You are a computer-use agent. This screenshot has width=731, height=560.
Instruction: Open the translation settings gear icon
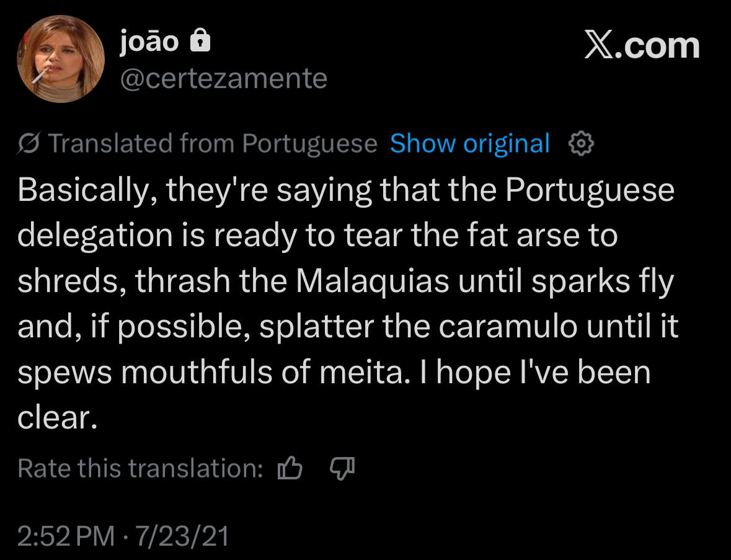pyautogui.click(x=581, y=144)
